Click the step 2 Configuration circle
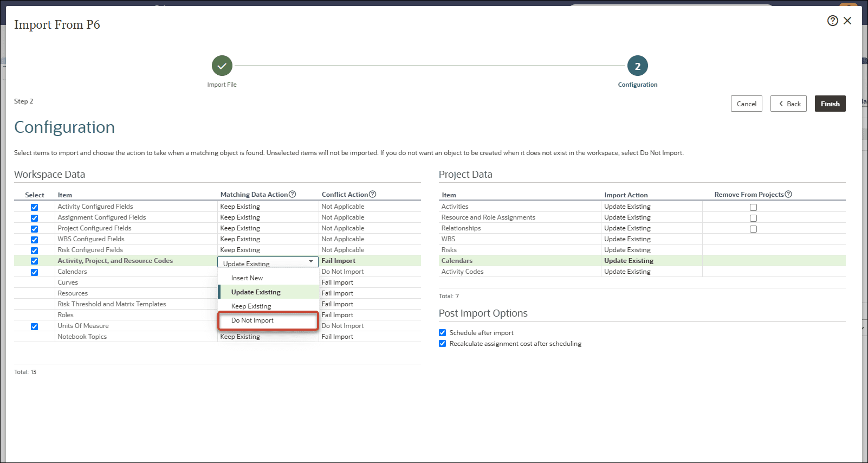 [x=638, y=66]
